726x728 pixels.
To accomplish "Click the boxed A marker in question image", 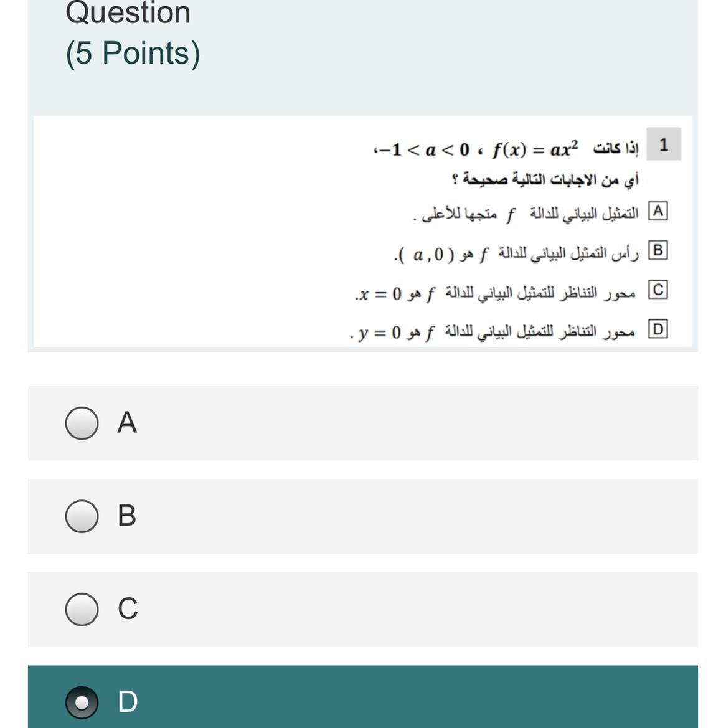I will tap(658, 212).
